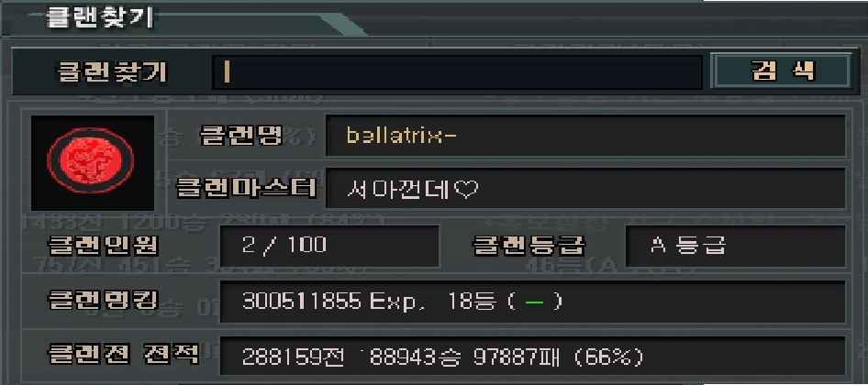Click the 300511855 Exp. ranking field
The height and width of the screenshot is (385, 868).
[x=532, y=302]
